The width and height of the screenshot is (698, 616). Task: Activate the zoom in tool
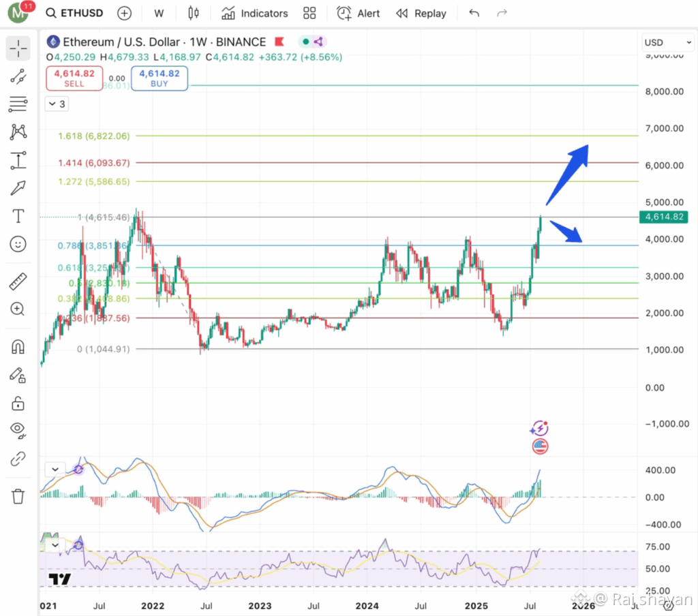pyautogui.click(x=18, y=309)
